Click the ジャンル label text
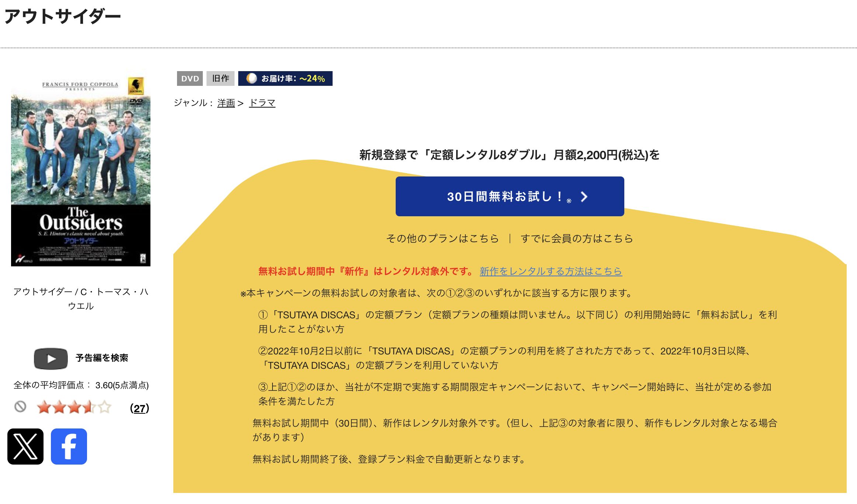The width and height of the screenshot is (857, 504). [x=193, y=103]
